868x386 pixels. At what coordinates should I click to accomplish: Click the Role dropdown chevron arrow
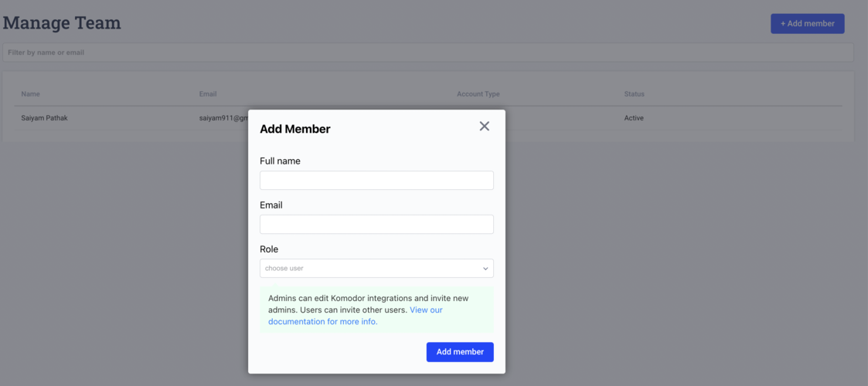tap(485, 269)
